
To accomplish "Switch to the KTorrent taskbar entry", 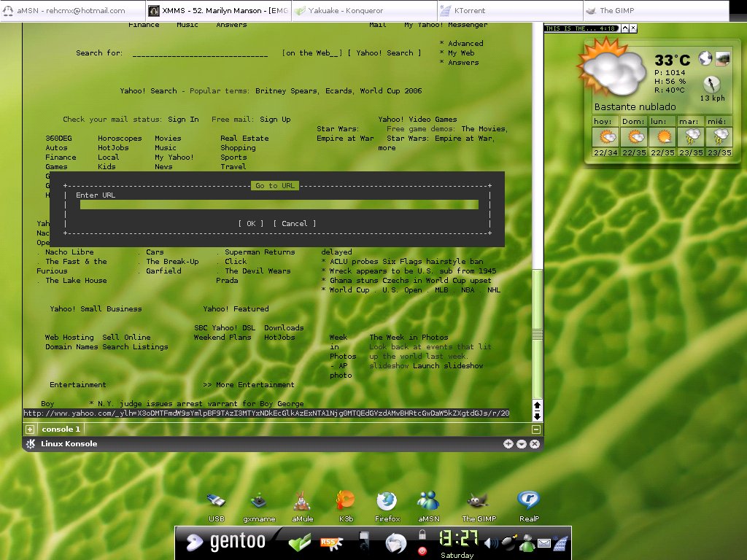I will (x=510, y=10).
